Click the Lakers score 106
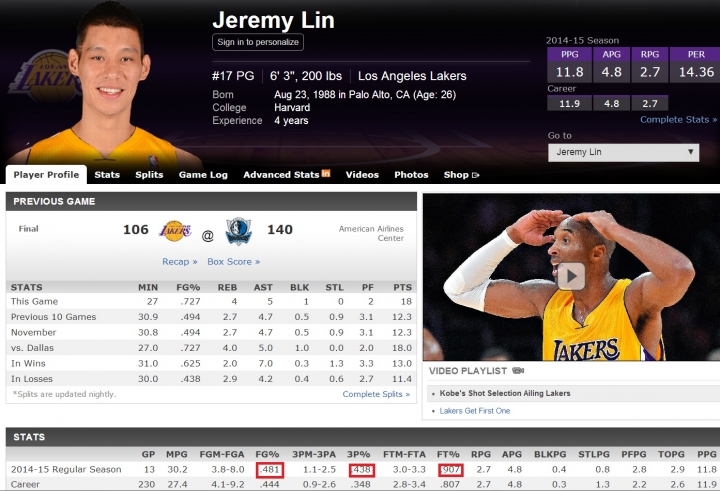The height and width of the screenshot is (491, 720). [136, 229]
